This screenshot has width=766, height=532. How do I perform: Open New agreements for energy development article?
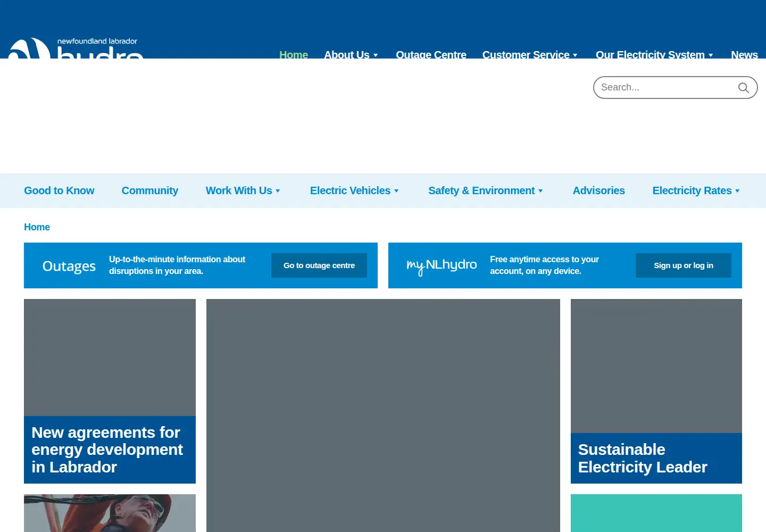pyautogui.click(x=110, y=391)
